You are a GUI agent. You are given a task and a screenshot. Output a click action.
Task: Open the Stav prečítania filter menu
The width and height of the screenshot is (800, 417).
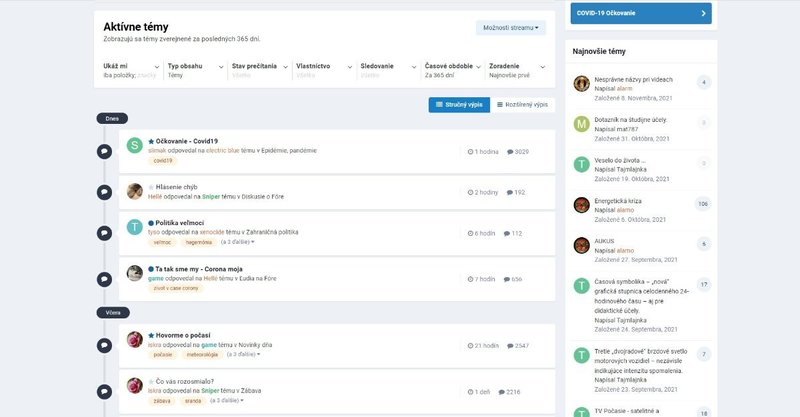click(258, 70)
